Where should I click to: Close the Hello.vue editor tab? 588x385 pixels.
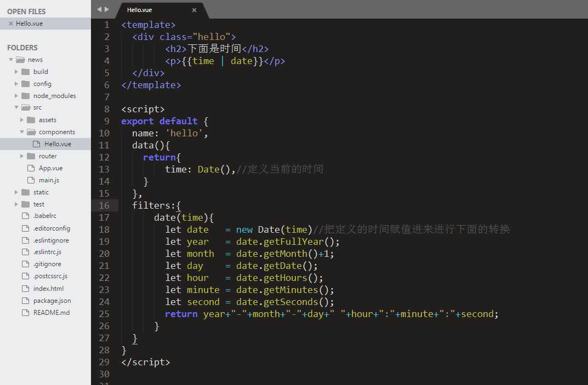[194, 10]
